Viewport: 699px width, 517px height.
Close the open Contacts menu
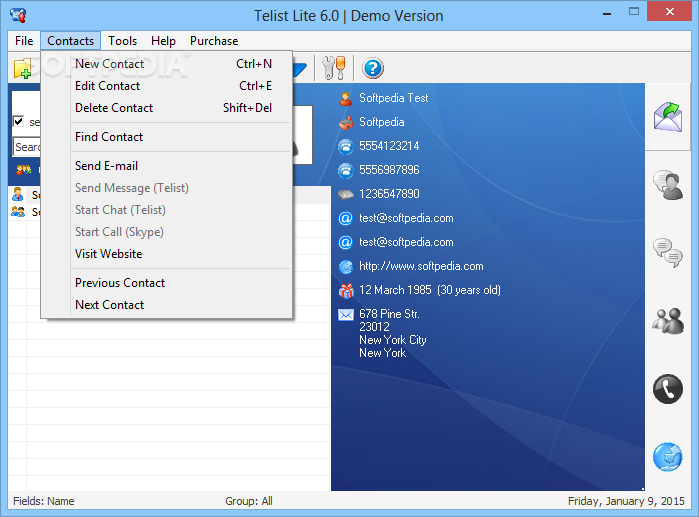coord(70,41)
